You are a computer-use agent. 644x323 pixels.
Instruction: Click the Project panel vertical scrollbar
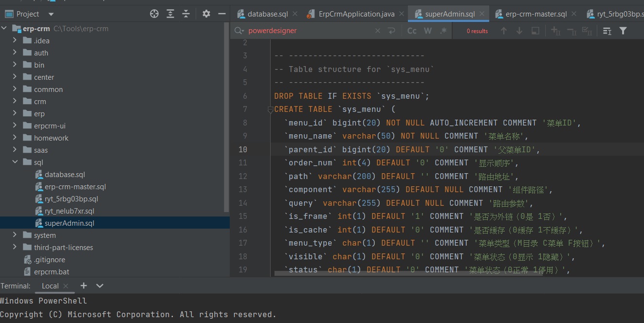coord(227,117)
